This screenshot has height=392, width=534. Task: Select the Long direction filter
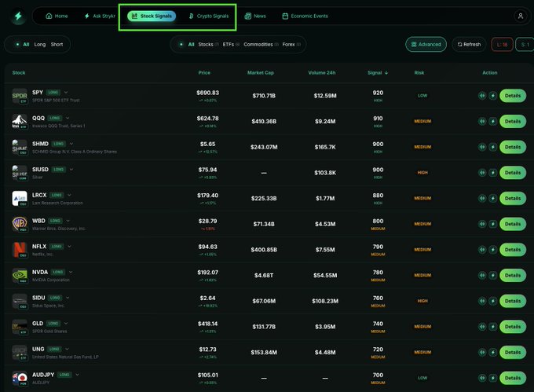pos(40,45)
